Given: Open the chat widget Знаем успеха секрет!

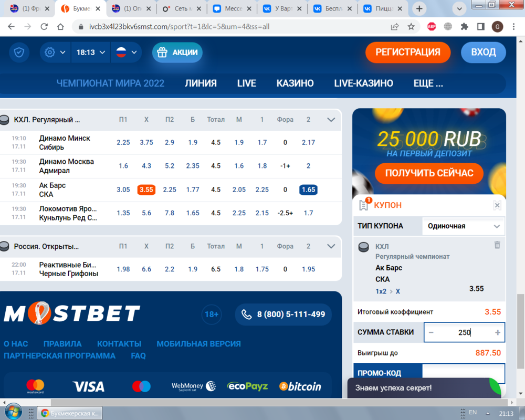Looking at the screenshot, I should point(424,388).
